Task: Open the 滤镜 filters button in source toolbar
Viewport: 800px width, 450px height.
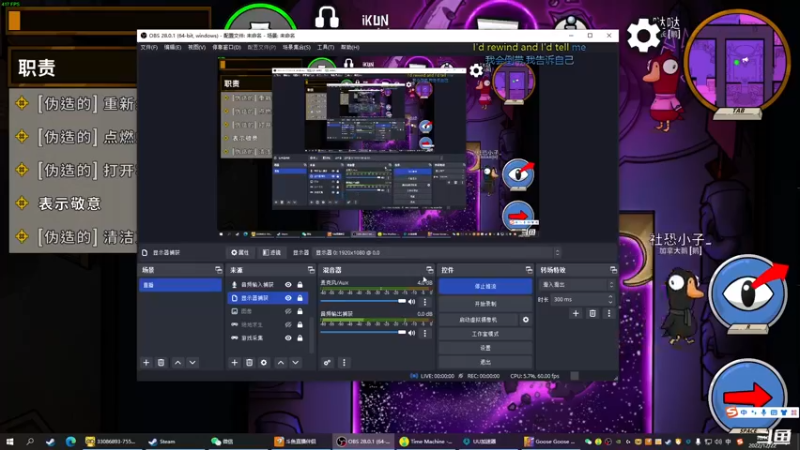Action: 272,253
